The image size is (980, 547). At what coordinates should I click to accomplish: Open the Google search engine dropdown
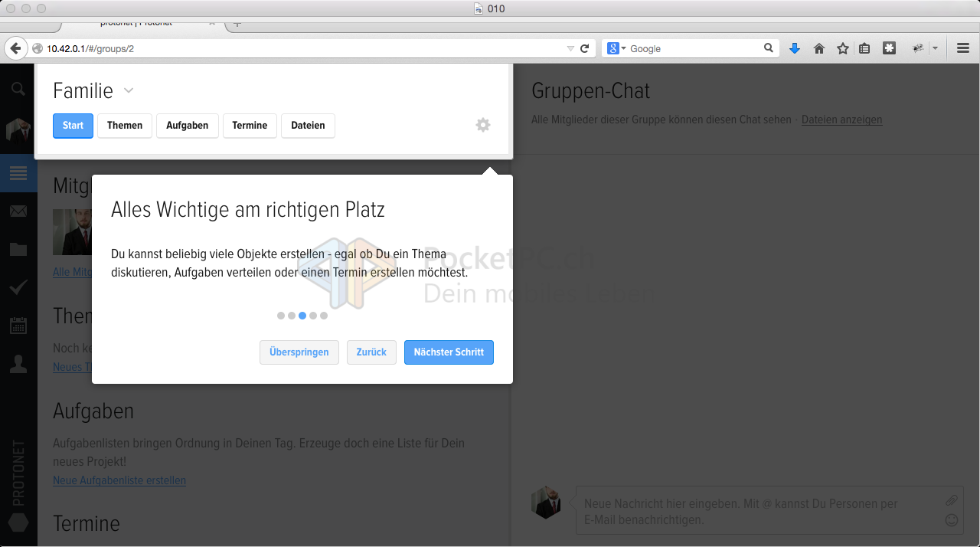click(x=617, y=48)
